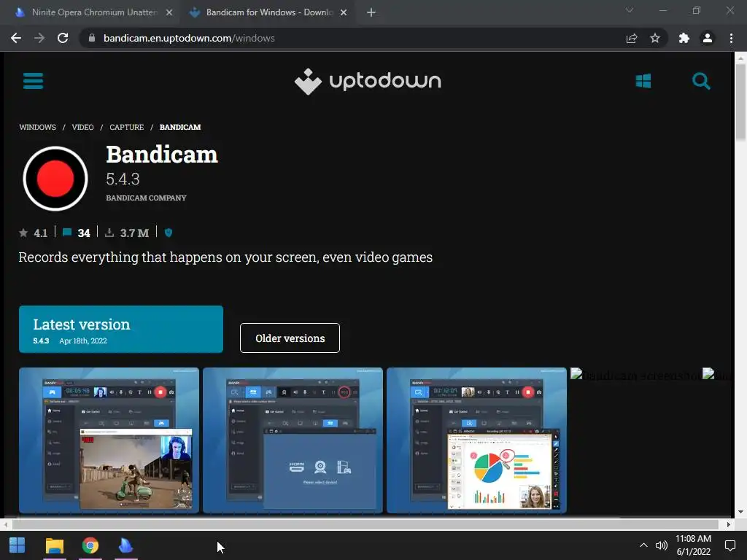
Task: Open the notification center
Action: [729, 545]
